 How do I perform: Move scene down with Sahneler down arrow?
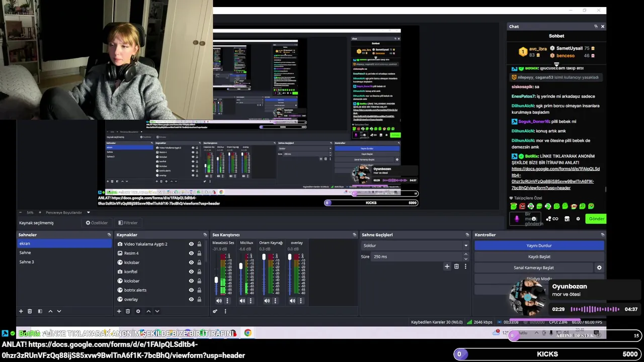(59, 311)
